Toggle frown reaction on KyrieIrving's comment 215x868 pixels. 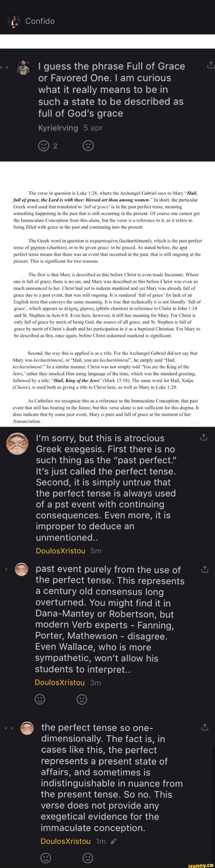tap(88, 146)
